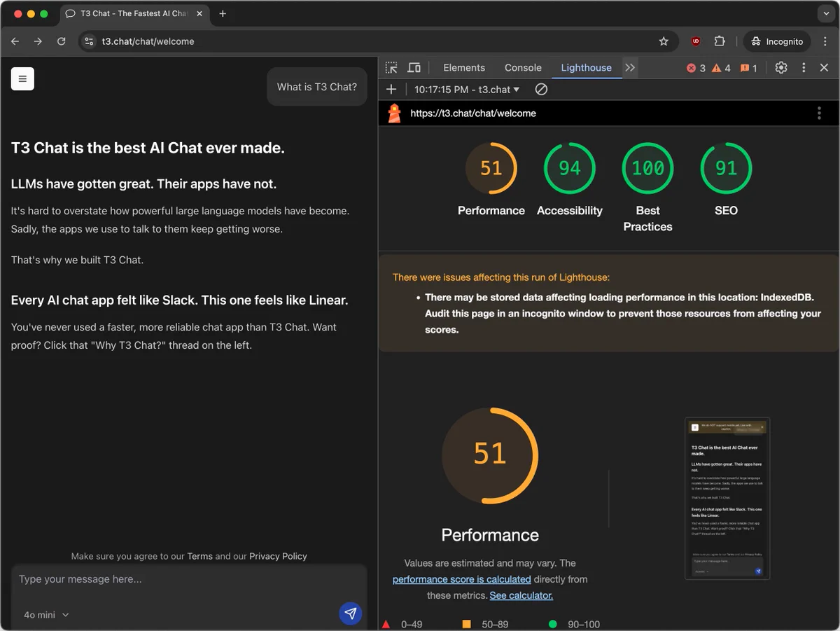Screen dimensions: 840x631
Task: Click the Lighthouse logo icon
Action: [394, 113]
